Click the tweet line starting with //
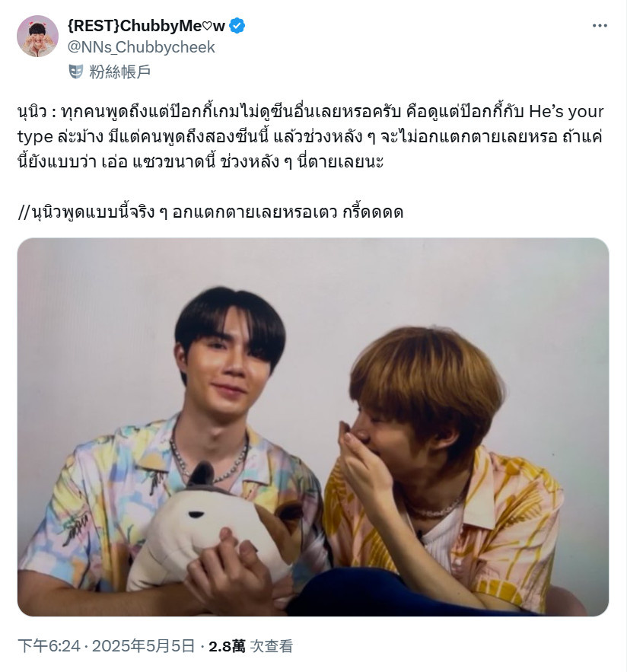Viewport: 627px width, 672px height. [x=211, y=212]
